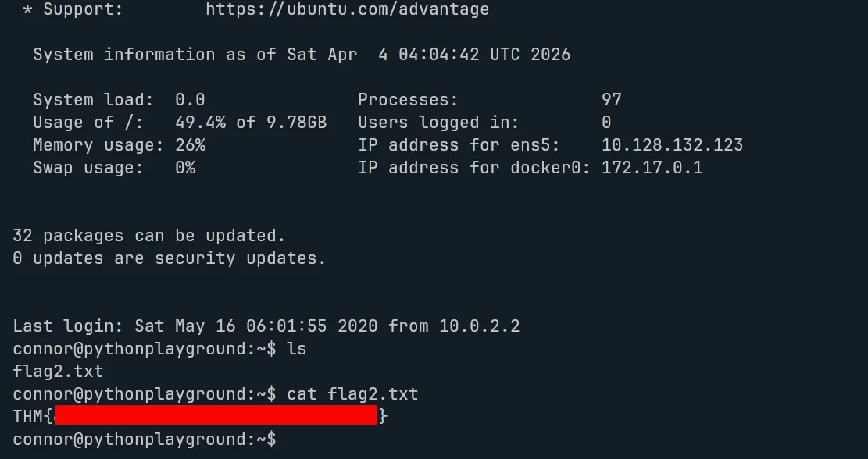Click the red redacted flag bar

click(216, 416)
